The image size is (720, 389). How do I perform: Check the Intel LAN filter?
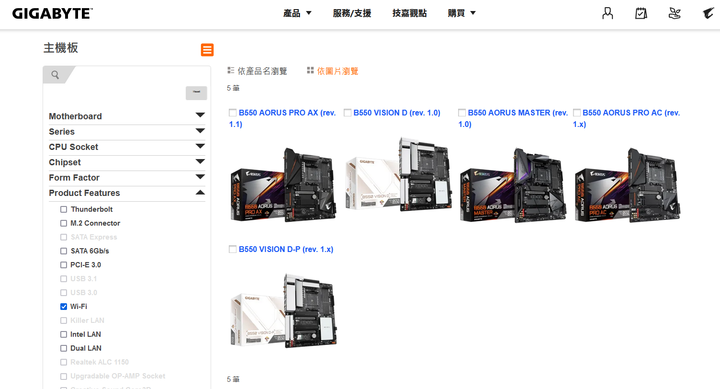[64, 334]
